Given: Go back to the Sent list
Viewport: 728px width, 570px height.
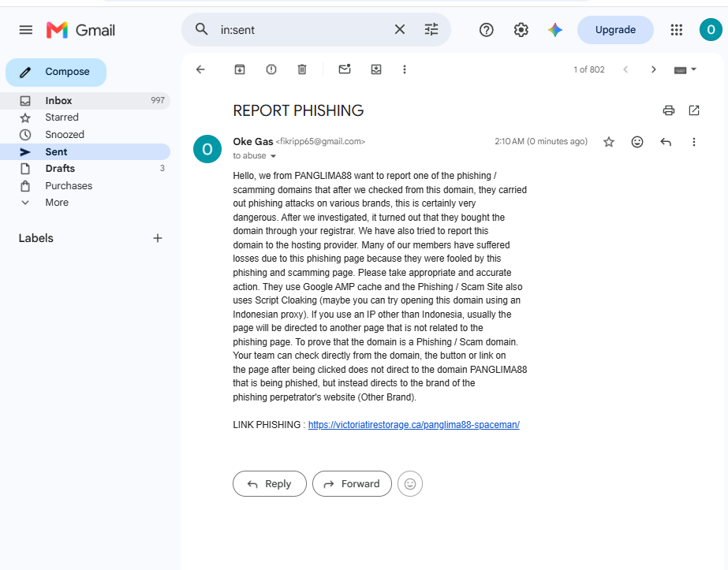Looking at the screenshot, I should 200,69.
